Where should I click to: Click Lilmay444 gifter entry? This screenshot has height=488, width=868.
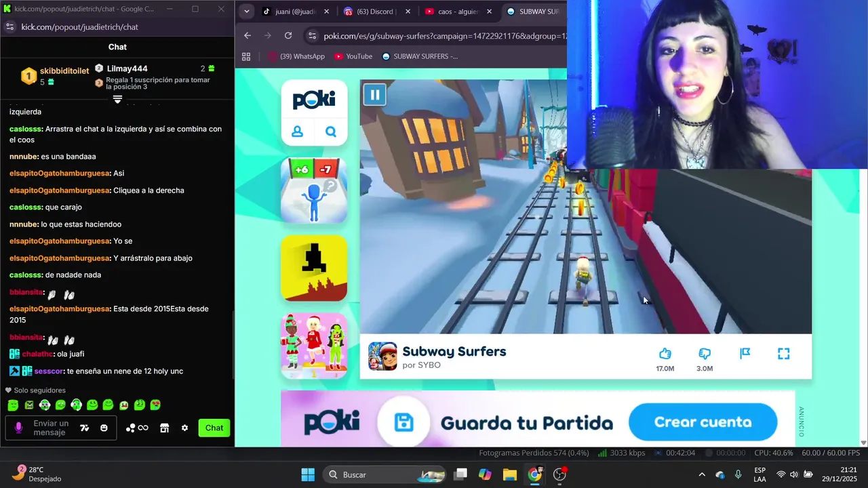pyautogui.click(x=155, y=68)
